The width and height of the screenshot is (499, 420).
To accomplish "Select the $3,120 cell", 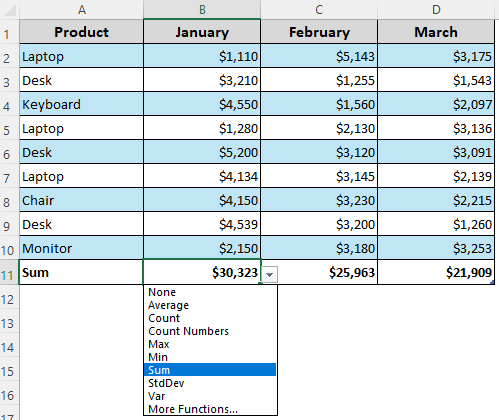I will pyautogui.click(x=319, y=152).
